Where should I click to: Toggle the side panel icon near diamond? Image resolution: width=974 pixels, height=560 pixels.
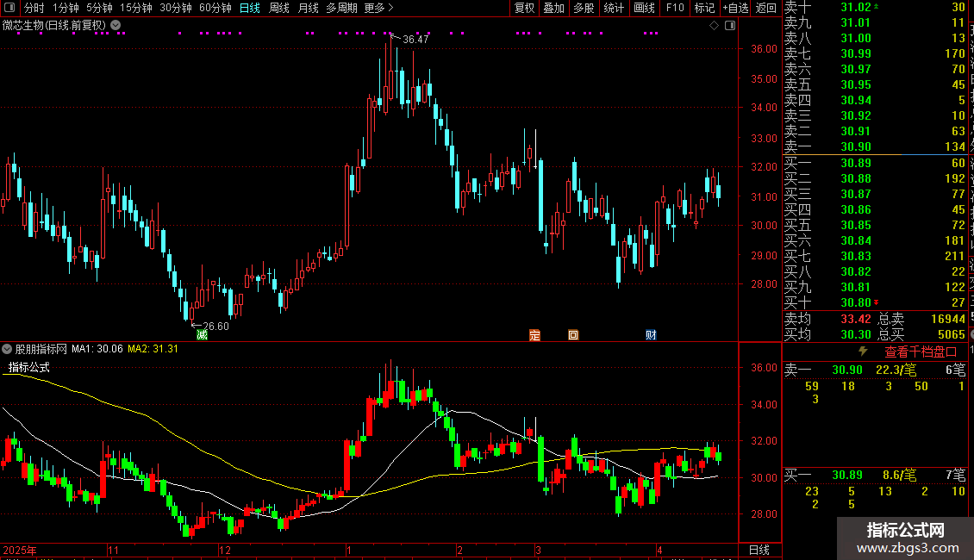point(730,25)
